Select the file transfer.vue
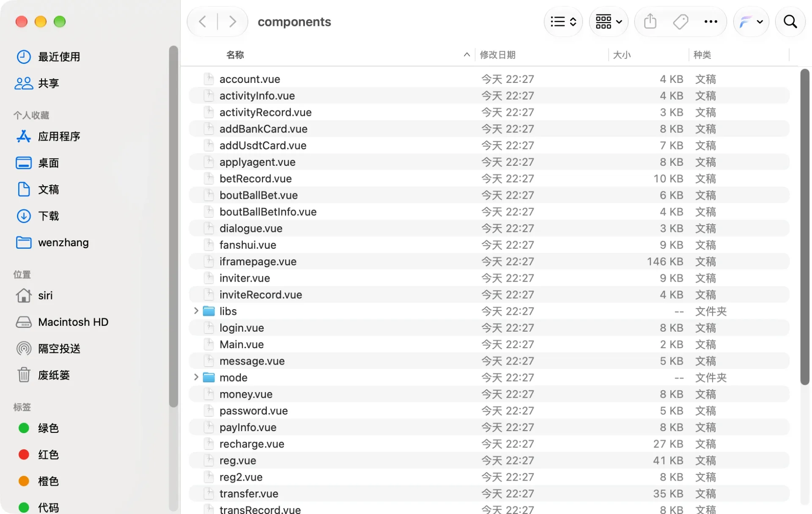 pyautogui.click(x=489, y=494)
